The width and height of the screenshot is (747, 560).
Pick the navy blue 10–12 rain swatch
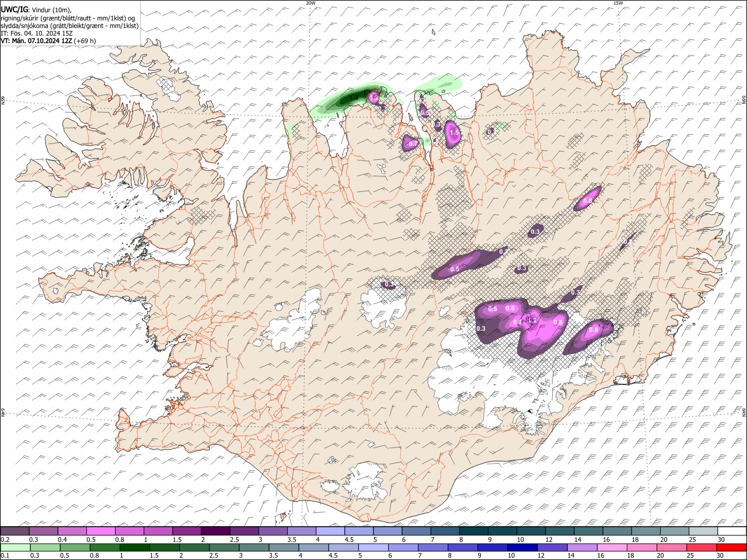click(x=522, y=548)
